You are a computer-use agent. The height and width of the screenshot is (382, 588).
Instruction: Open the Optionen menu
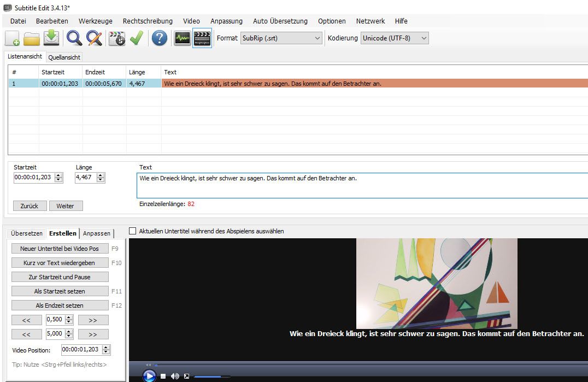tap(332, 21)
